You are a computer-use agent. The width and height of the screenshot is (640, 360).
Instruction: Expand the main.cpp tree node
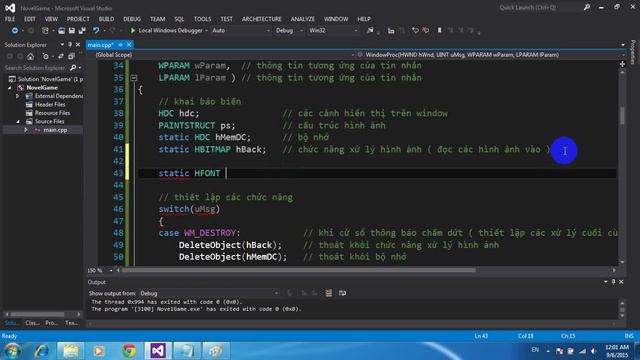26,130
